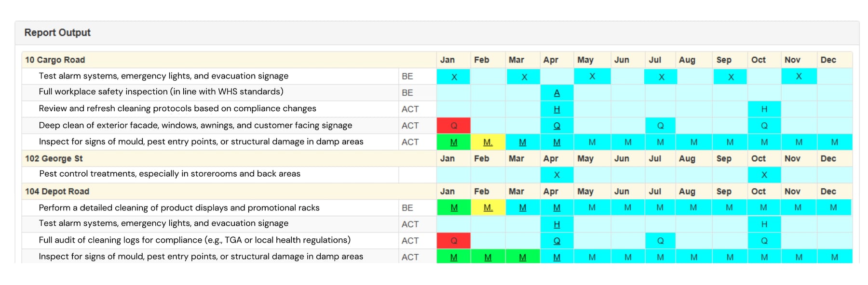The image size is (868, 285).
Task: Select the 10 Cargo Road section header
Action: (55, 60)
